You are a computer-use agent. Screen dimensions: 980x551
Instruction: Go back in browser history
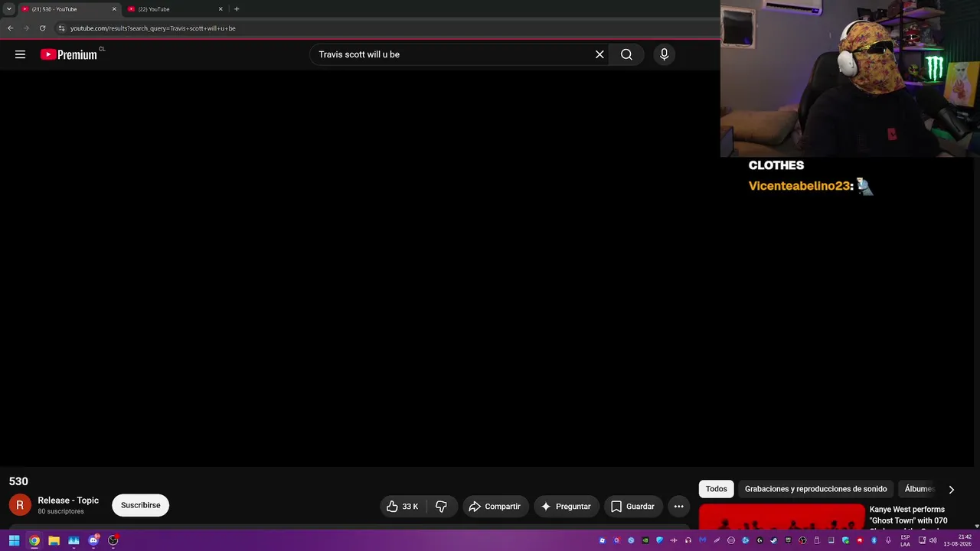click(x=11, y=28)
